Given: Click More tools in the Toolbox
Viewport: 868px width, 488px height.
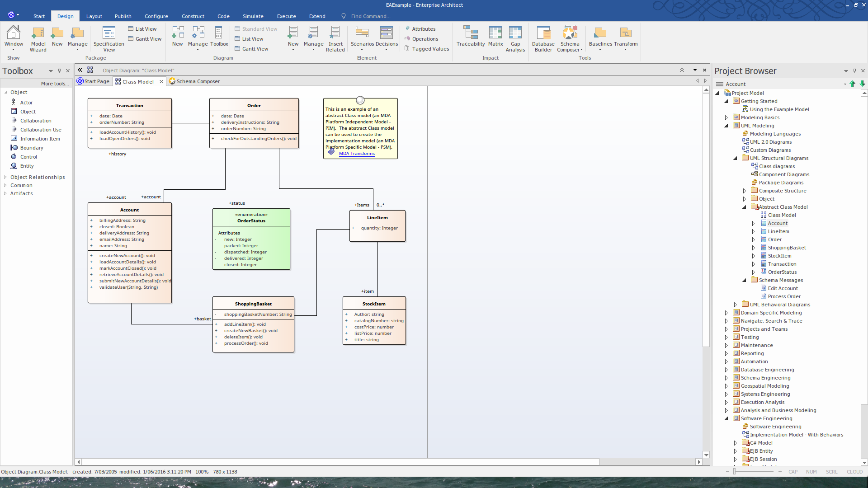Looking at the screenshot, I should tap(55, 84).
